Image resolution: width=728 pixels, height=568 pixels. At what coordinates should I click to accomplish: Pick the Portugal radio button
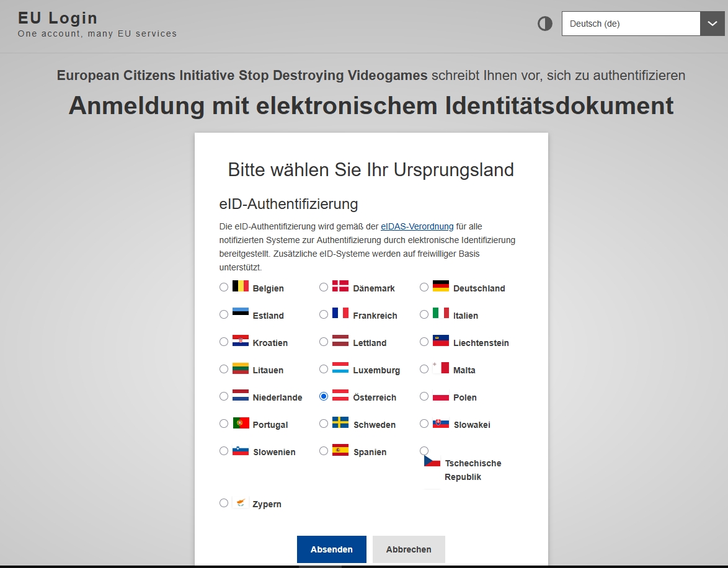tap(224, 424)
